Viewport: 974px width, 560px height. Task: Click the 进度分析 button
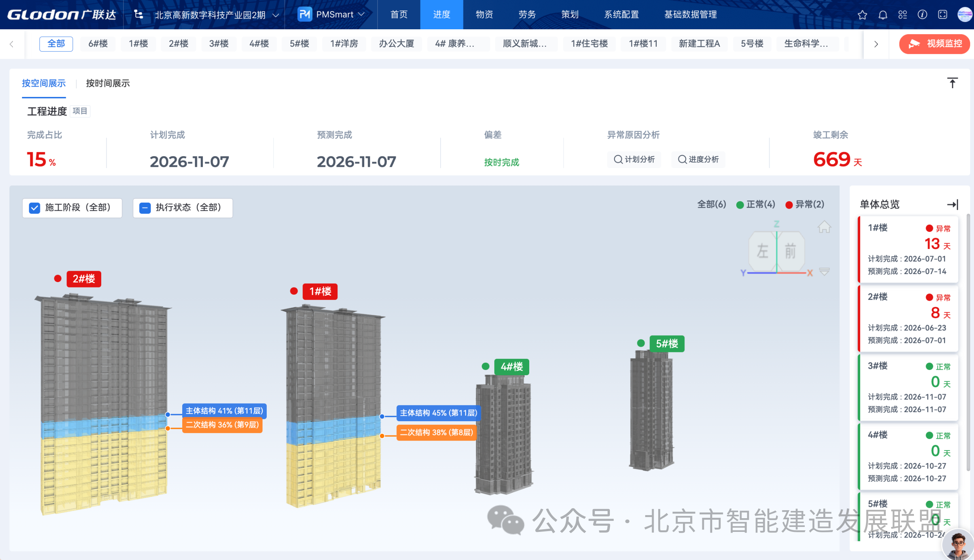[698, 160]
